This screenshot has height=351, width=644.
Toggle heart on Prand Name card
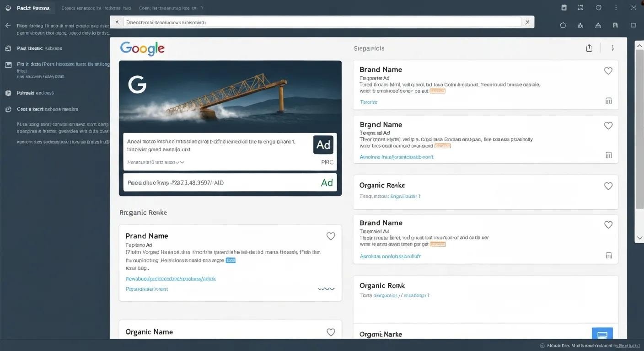331,236
